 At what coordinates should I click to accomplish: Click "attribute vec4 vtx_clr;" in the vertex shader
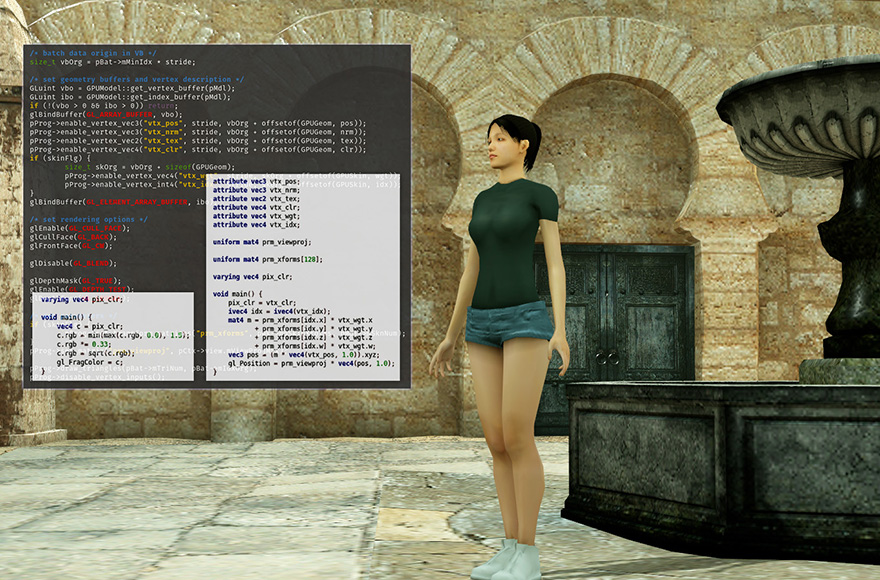(x=256, y=207)
